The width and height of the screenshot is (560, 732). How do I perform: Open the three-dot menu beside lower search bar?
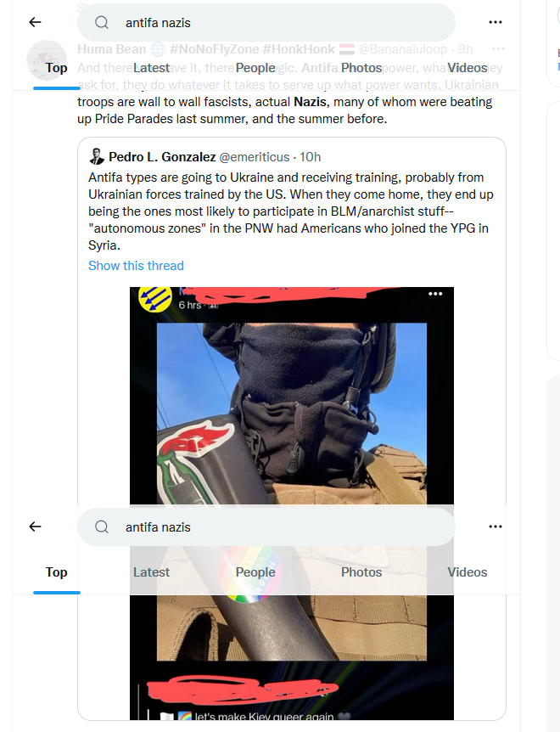[496, 526]
